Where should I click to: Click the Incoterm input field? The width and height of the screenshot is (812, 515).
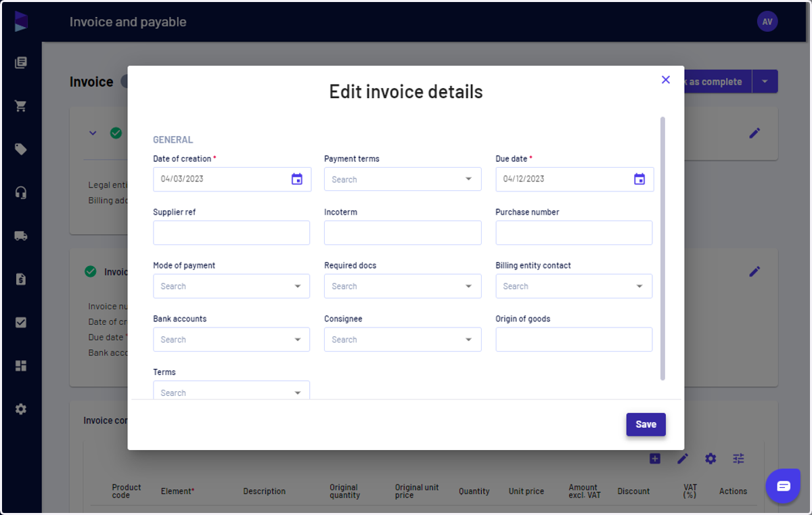point(403,233)
